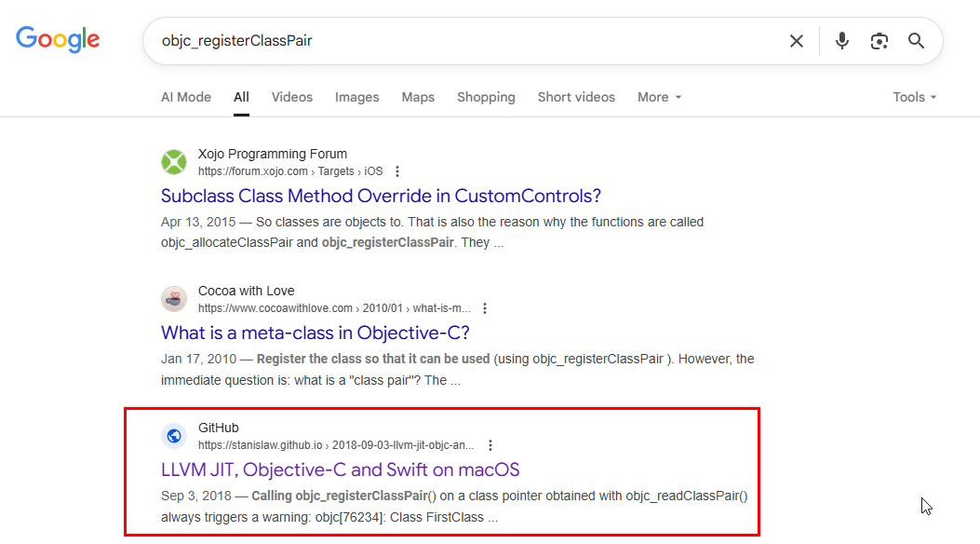Viewport: 980px width, 544px height.
Task: Click the Cocoa with Love site favicon
Action: pyautogui.click(x=174, y=299)
